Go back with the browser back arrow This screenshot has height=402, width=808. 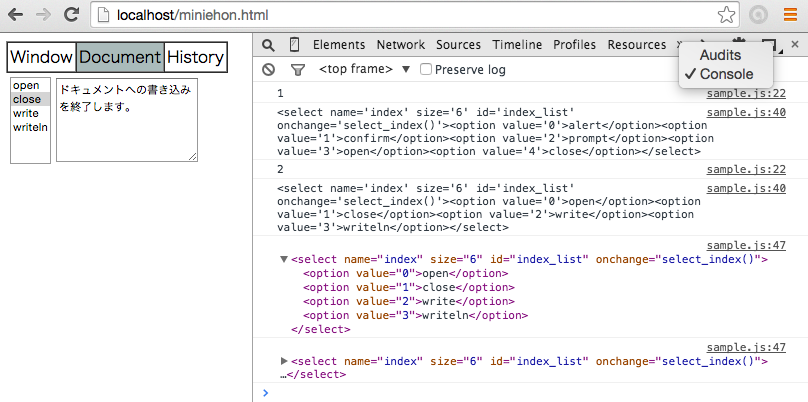click(x=15, y=15)
